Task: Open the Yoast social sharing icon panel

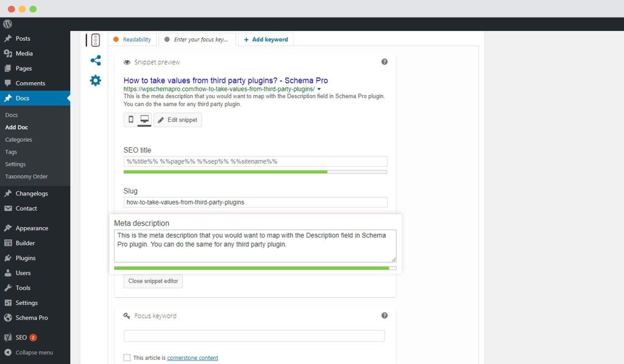Action: tap(95, 60)
